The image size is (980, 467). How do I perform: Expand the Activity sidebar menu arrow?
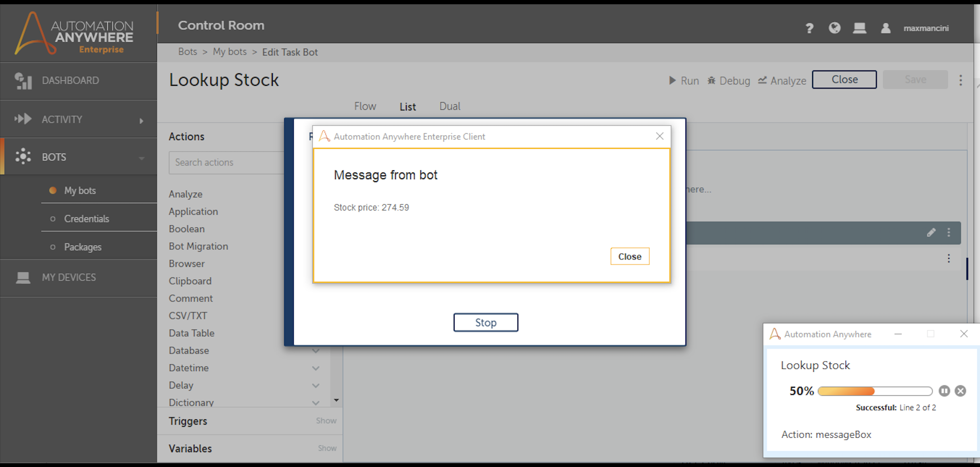pos(142,120)
